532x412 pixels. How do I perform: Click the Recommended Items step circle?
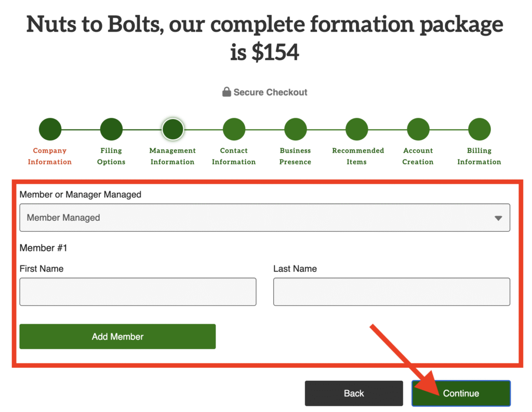357,129
